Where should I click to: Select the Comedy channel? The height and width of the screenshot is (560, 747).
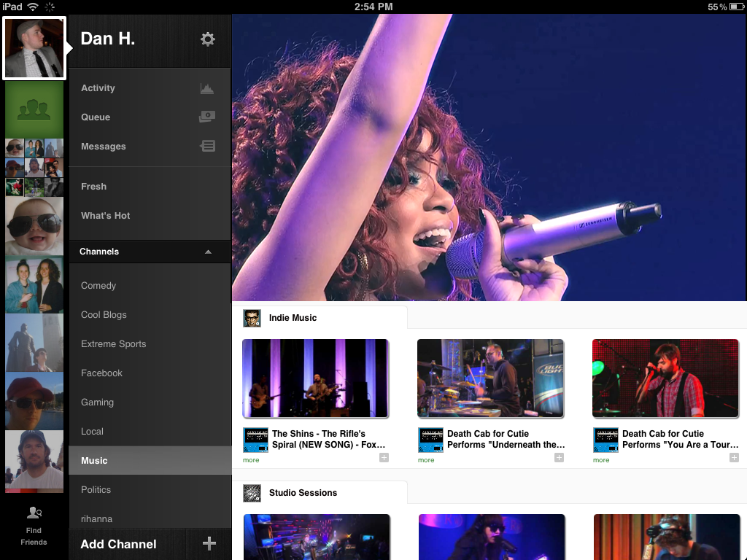pyautogui.click(x=150, y=286)
